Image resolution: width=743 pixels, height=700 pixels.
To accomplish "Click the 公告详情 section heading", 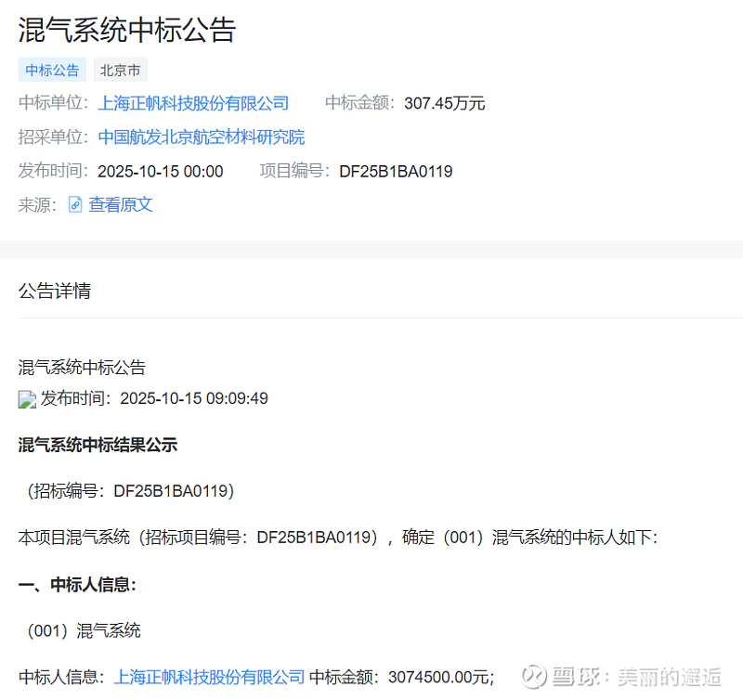I will tap(55, 291).
